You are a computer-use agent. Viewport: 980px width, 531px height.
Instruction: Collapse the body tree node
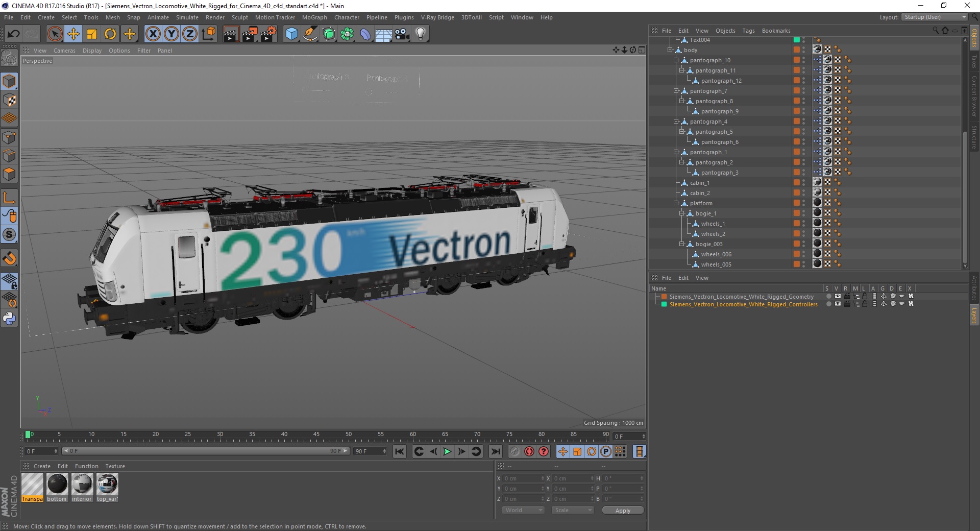coord(670,50)
